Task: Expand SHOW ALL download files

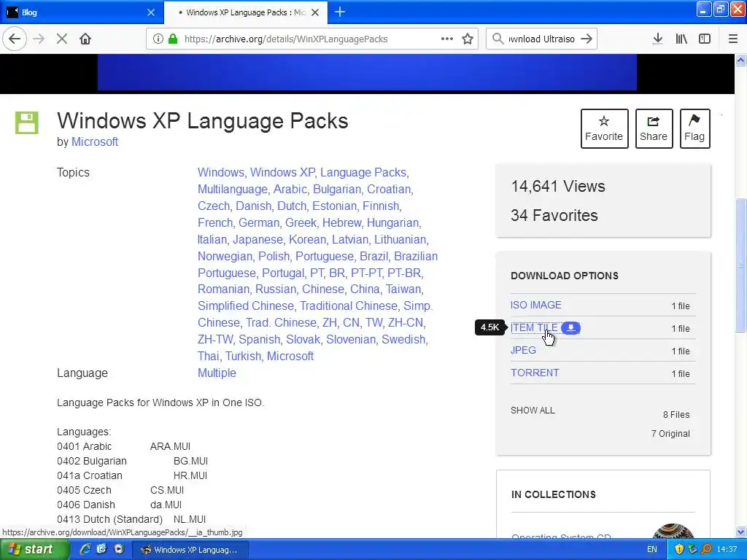Action: [x=533, y=411]
